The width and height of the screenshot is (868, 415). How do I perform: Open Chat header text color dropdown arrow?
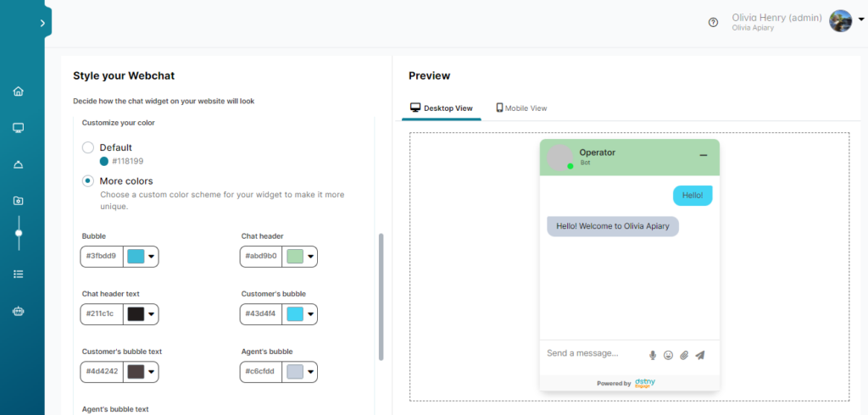click(151, 314)
